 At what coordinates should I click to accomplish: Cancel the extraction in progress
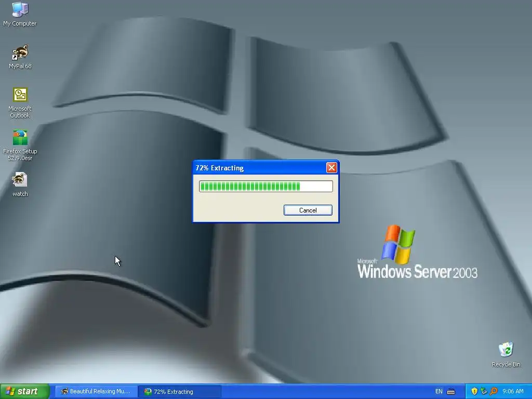click(308, 210)
